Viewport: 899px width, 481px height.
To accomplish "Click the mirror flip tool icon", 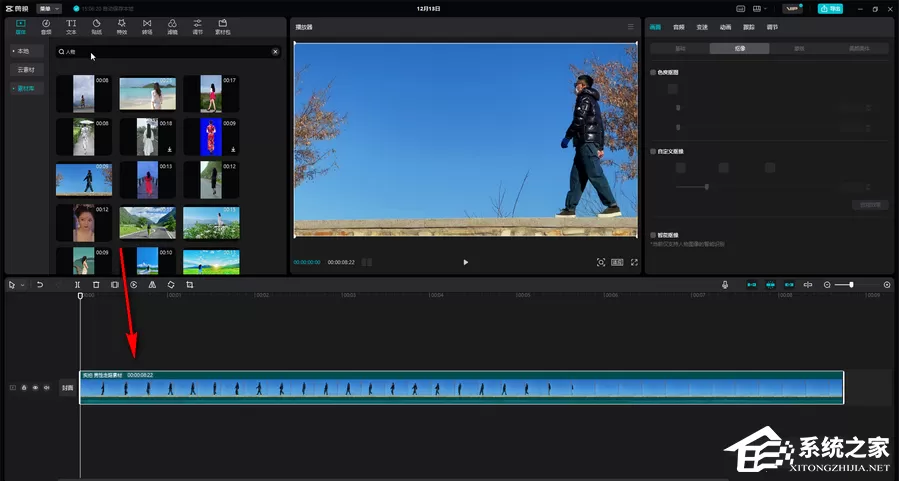I will tap(152, 285).
